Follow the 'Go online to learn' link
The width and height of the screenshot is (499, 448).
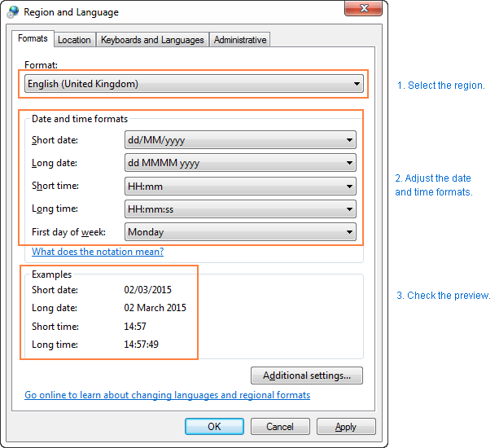tap(167, 395)
